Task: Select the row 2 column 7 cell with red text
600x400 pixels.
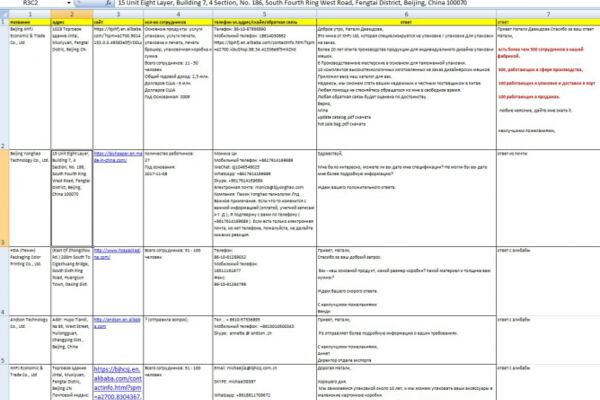Action: point(548,88)
